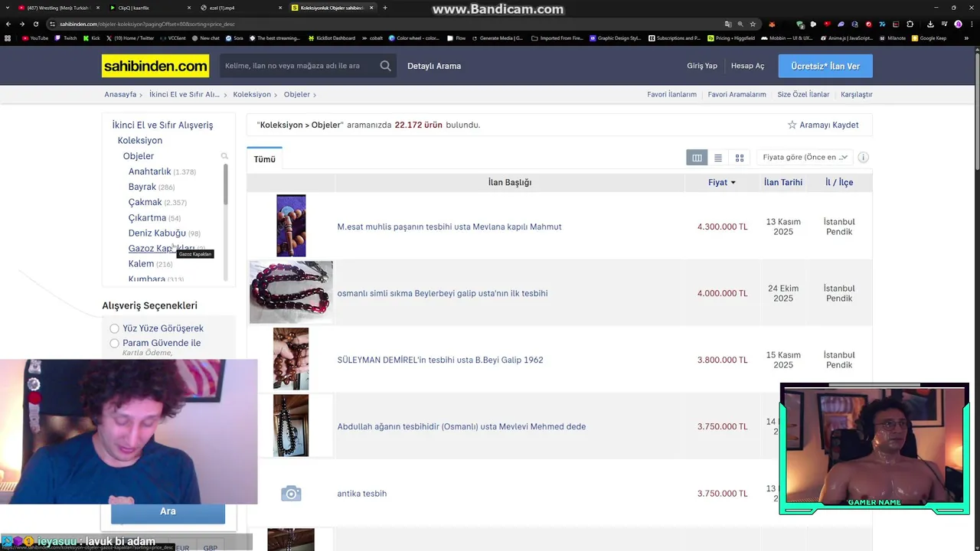Click the Giriş Yap link
The height and width of the screenshot is (551, 980).
click(702, 66)
